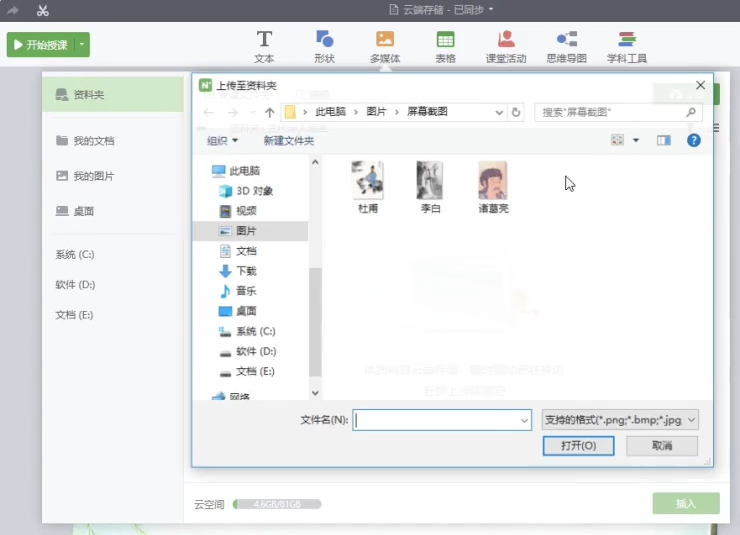This screenshot has width=740, height=535.
Task: Expand the address bar history dropdown
Action: (x=499, y=112)
